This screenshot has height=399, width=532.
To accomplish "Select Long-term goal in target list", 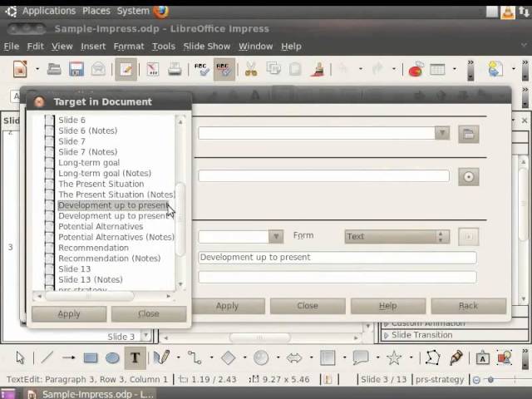I will click(89, 163).
